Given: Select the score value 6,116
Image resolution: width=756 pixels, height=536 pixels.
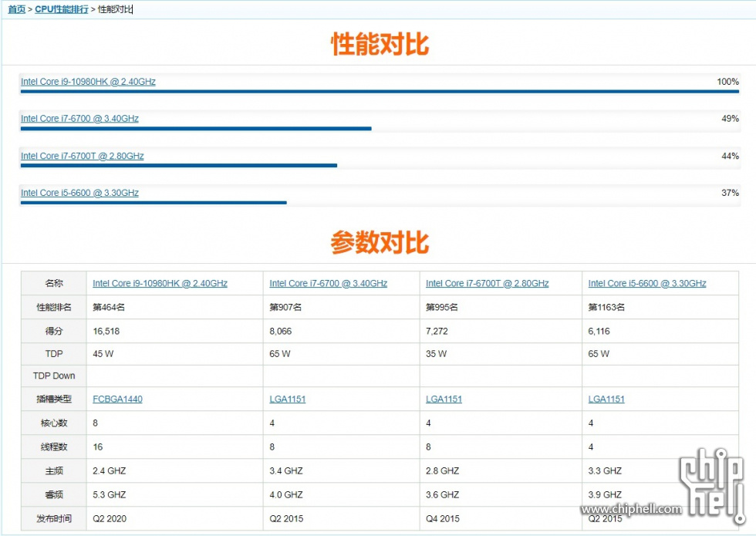Looking at the screenshot, I should 599,331.
